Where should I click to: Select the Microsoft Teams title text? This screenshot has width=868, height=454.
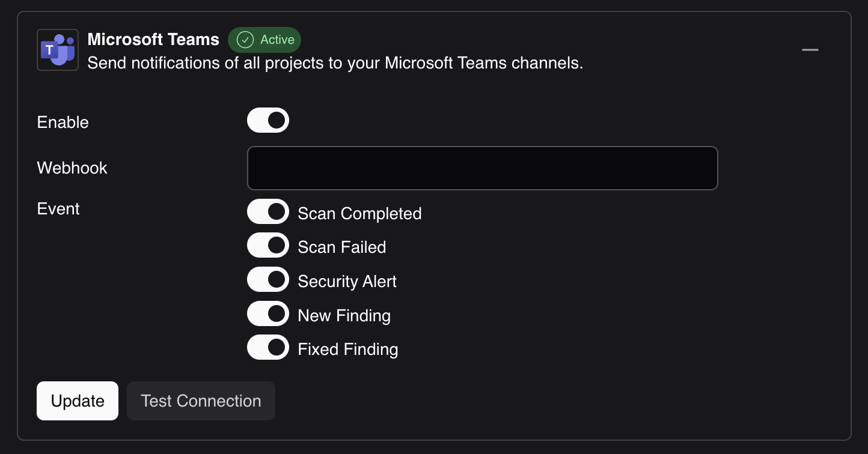tap(153, 40)
